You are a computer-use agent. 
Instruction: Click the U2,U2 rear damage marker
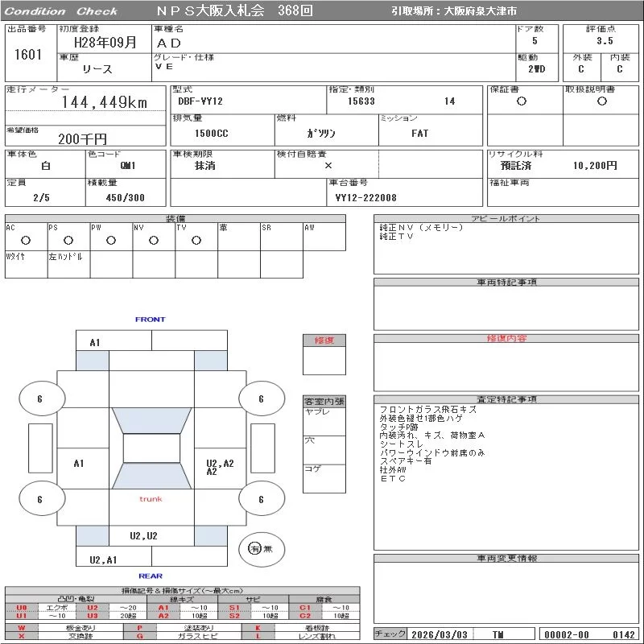144,535
